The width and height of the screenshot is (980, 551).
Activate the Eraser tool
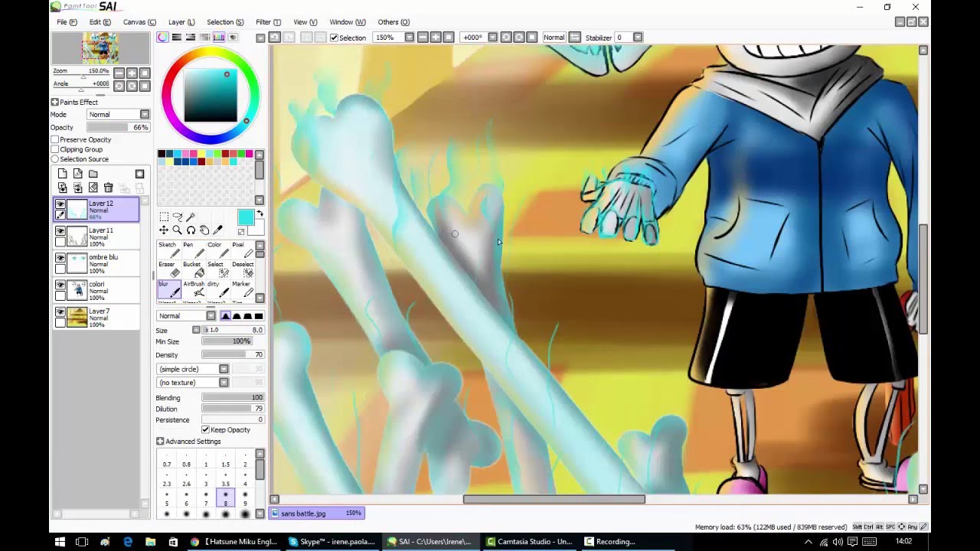click(169, 269)
